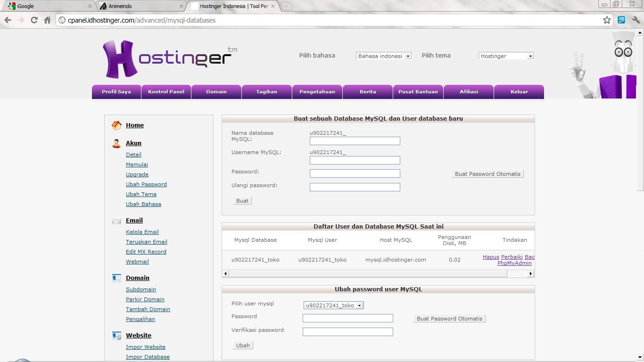Open Pengetahuan menu
This screenshot has width=644, height=362.
[317, 92]
